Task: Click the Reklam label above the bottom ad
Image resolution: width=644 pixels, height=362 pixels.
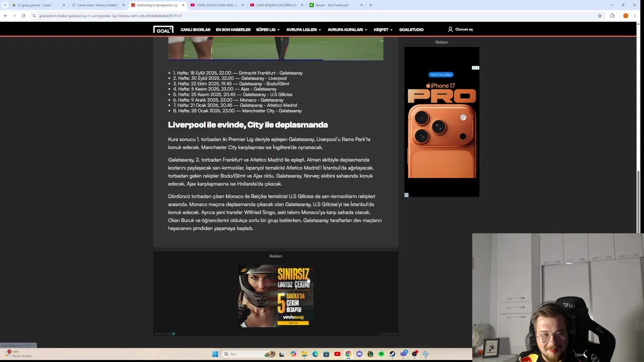Action: pos(276,256)
